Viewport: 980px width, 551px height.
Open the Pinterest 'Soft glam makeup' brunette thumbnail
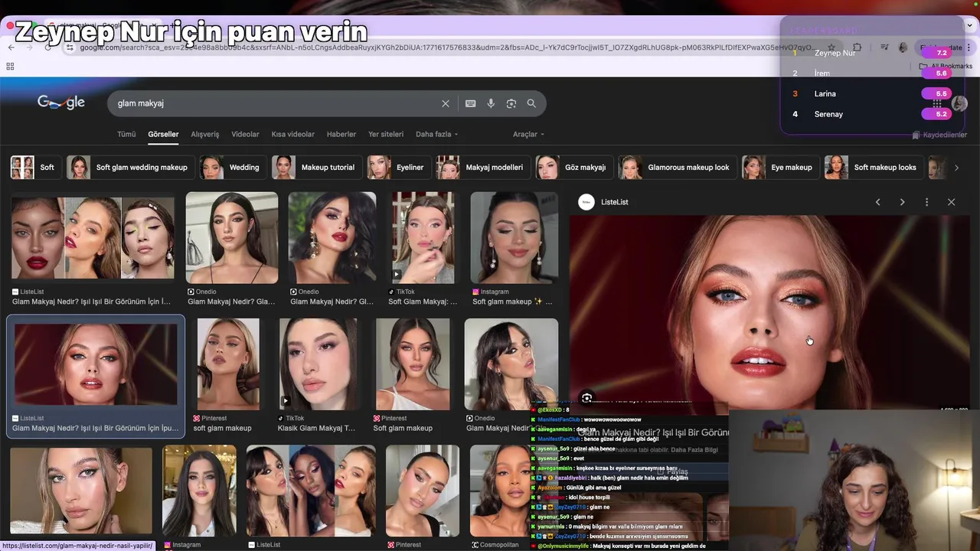[x=413, y=364]
